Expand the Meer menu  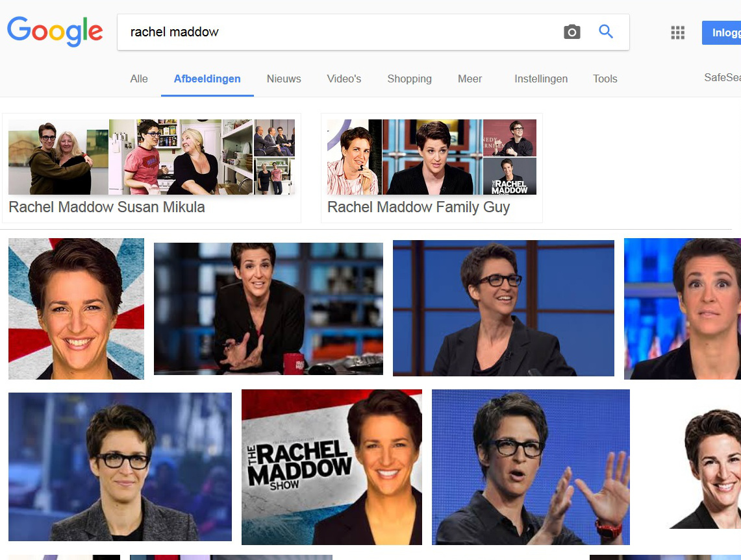click(470, 79)
